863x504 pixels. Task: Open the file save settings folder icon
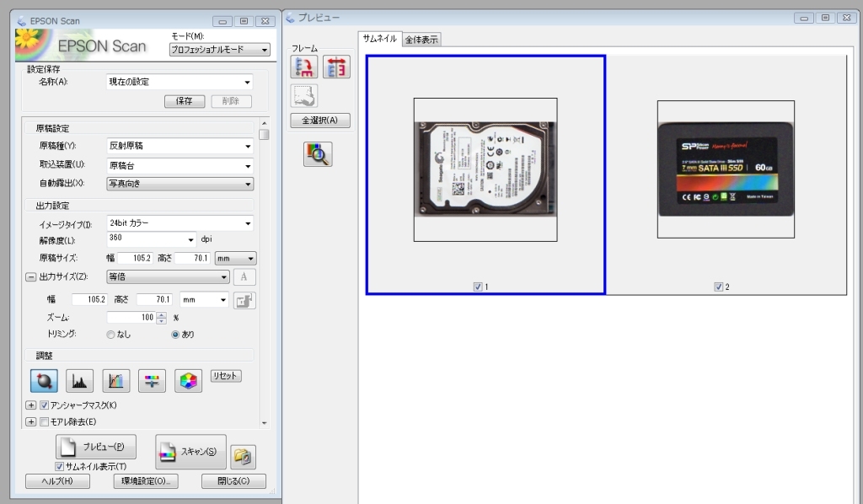[243, 457]
